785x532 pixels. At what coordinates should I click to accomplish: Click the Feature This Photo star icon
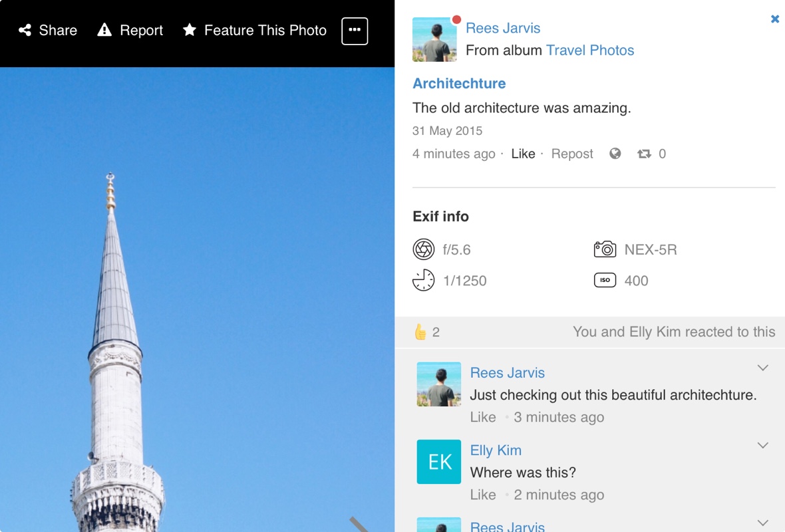[x=189, y=30]
